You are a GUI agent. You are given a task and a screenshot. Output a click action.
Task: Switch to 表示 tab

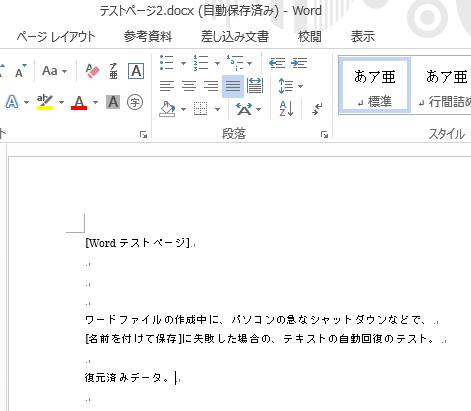pyautogui.click(x=363, y=36)
